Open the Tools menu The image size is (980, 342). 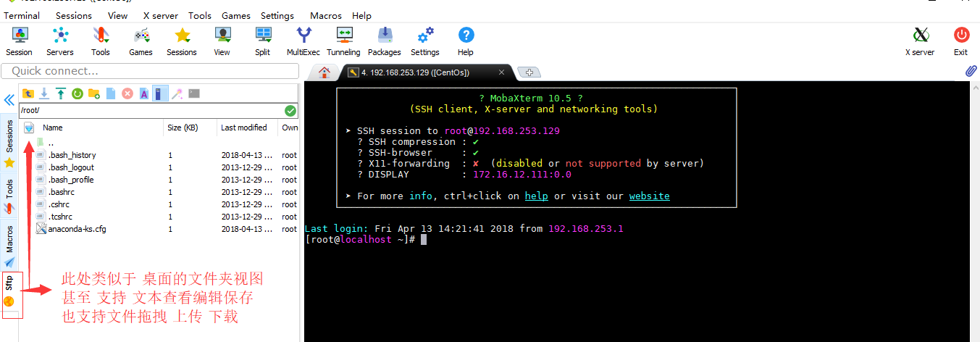click(200, 15)
